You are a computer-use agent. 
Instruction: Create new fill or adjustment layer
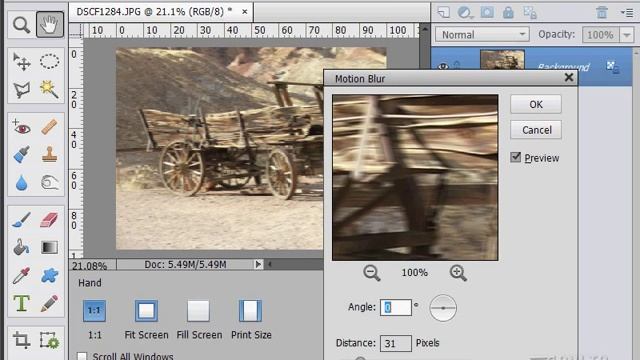tap(465, 13)
